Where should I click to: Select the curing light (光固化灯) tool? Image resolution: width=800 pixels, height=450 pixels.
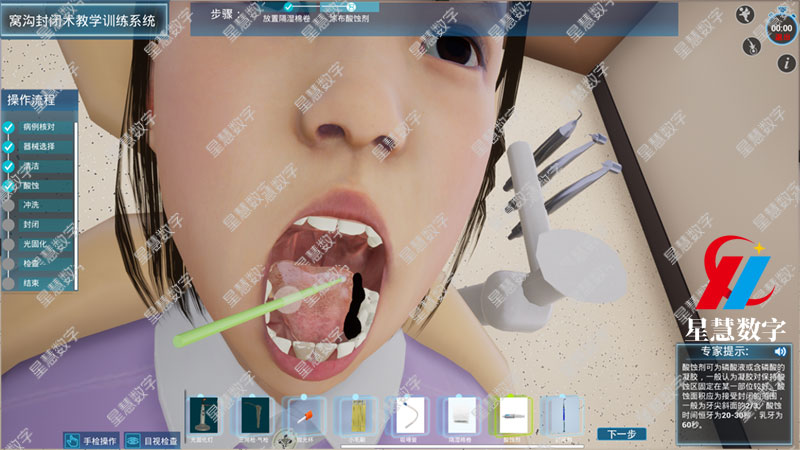point(204,416)
